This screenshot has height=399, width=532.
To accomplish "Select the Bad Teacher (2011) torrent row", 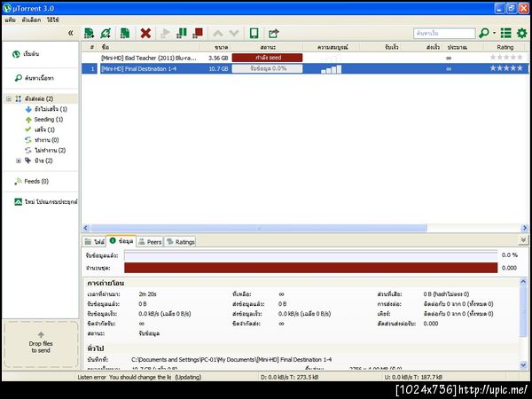I will pos(305,58).
